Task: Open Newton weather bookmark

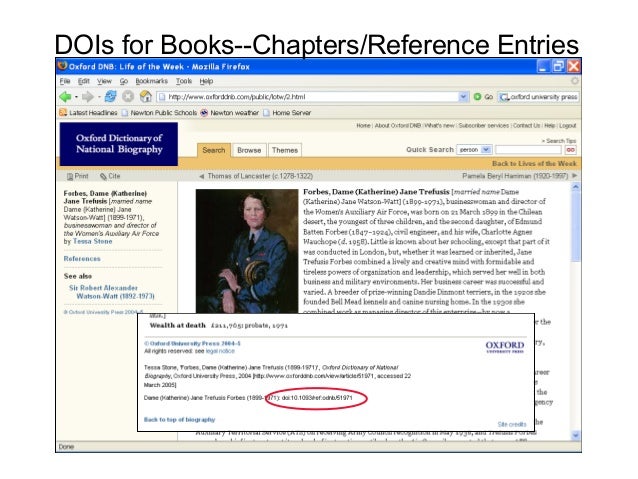Action: tap(230, 113)
